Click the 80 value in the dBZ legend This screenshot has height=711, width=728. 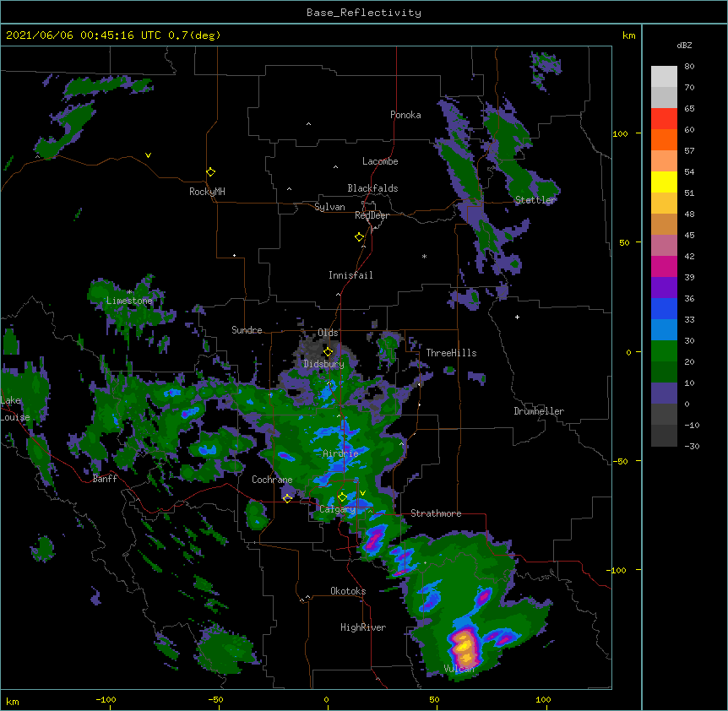(x=689, y=67)
